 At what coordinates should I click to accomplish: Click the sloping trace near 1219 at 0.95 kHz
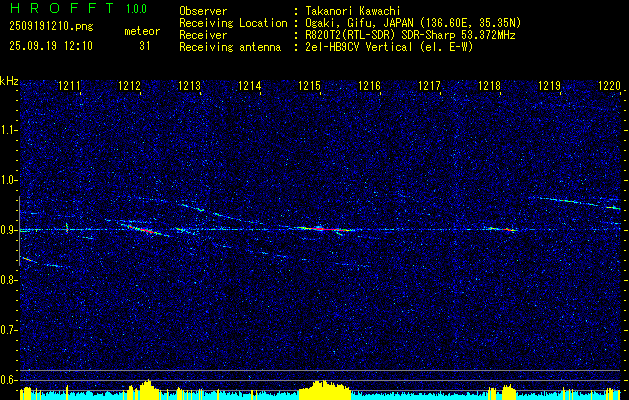pos(574,201)
